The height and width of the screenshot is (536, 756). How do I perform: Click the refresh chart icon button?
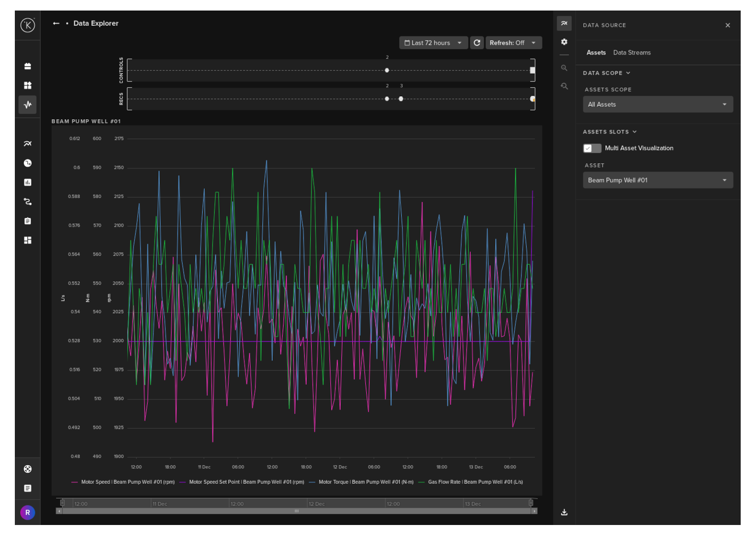(477, 43)
